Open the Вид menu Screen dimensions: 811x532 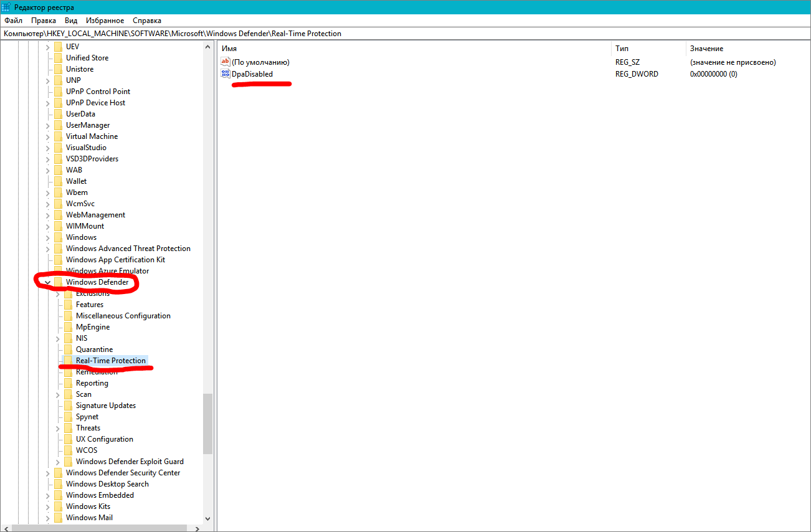click(71, 21)
